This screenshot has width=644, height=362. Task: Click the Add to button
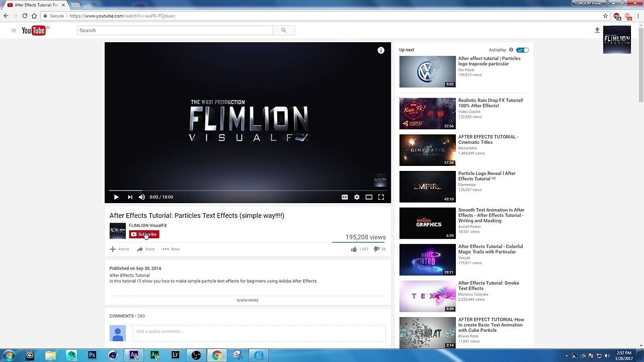[x=120, y=249]
